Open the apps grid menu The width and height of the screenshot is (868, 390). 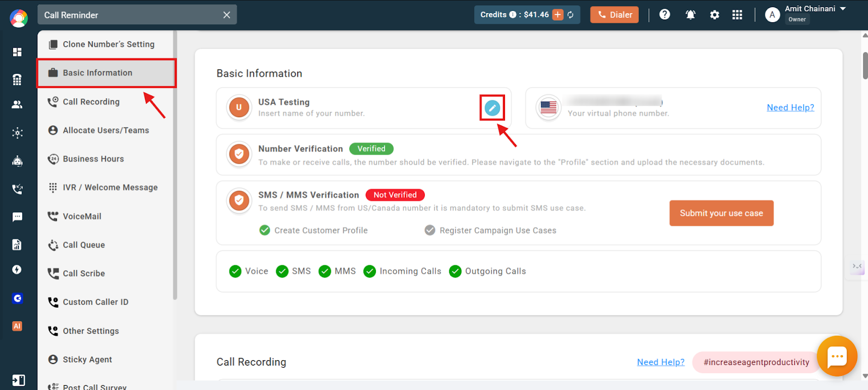[737, 15]
